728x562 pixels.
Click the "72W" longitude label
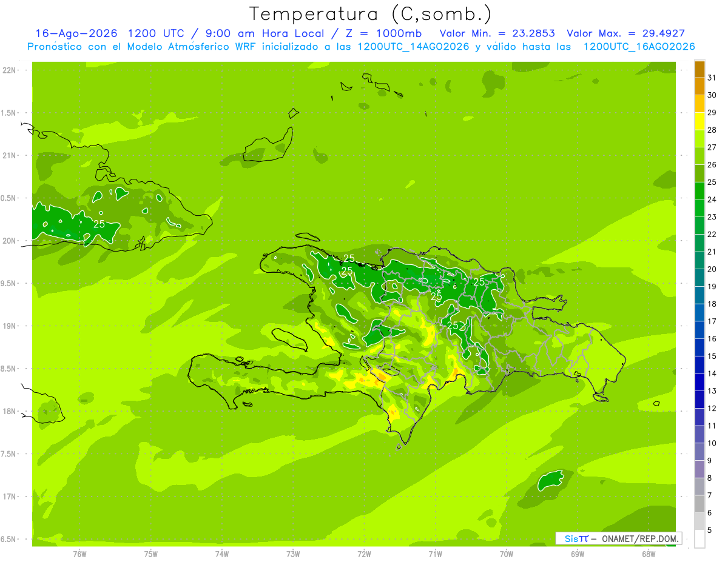click(x=364, y=554)
